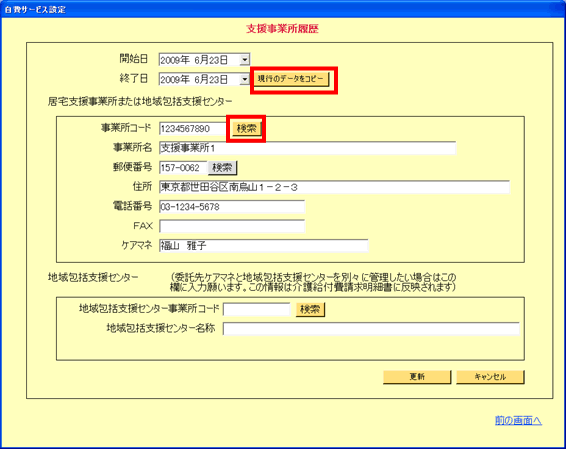Click the 更新 button
This screenshot has width=567, height=450.
(x=417, y=377)
